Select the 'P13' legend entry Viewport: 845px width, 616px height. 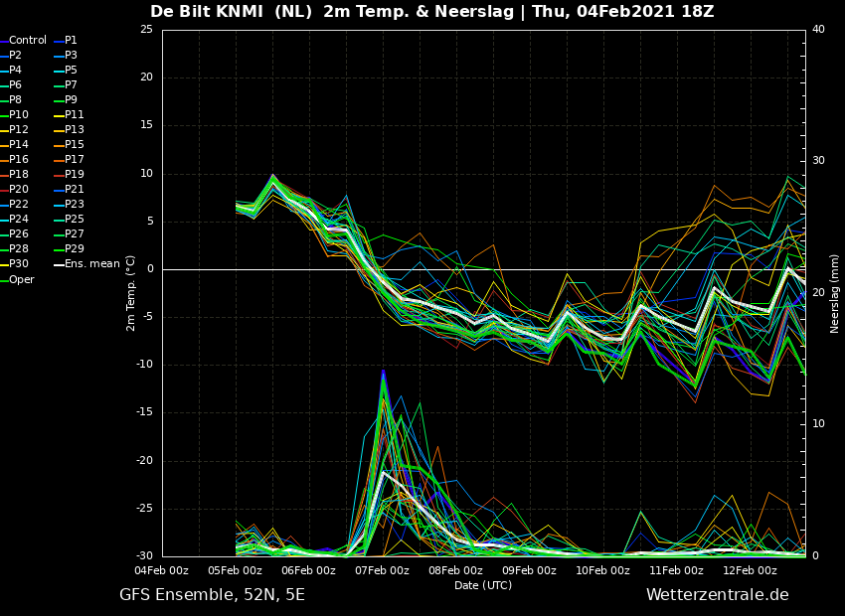[69, 130]
